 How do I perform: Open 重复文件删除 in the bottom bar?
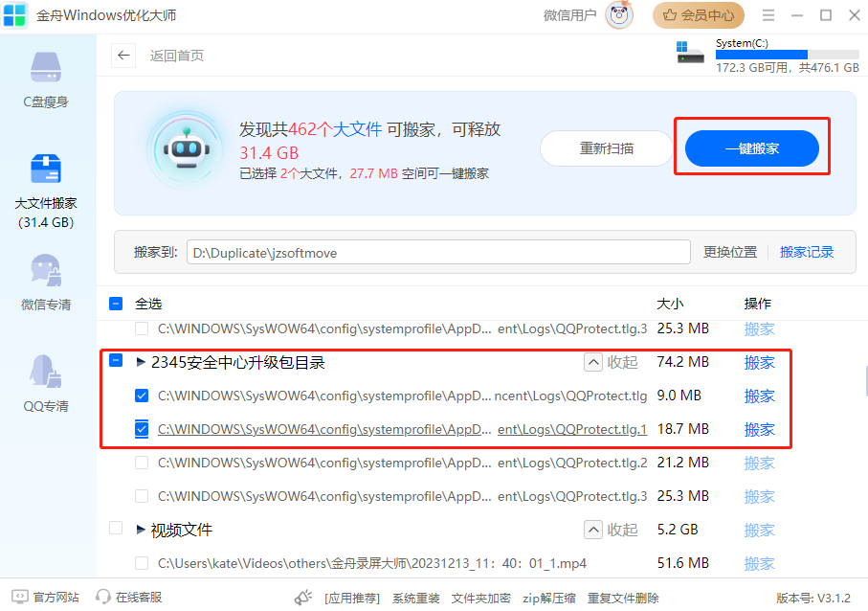[x=623, y=599]
